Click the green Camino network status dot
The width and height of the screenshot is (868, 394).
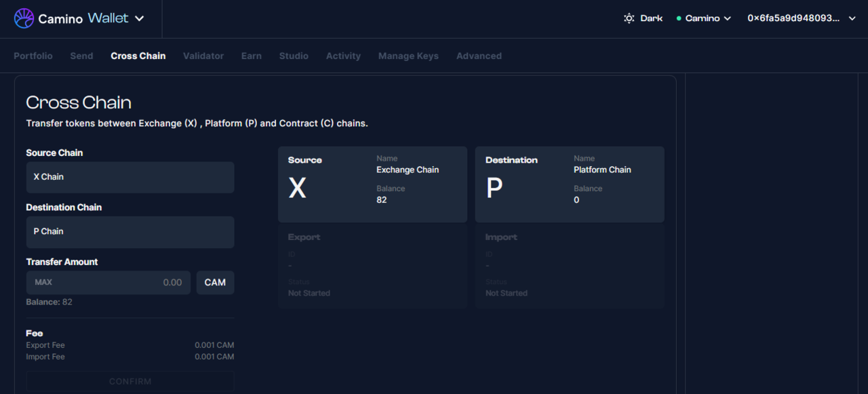[x=679, y=18]
